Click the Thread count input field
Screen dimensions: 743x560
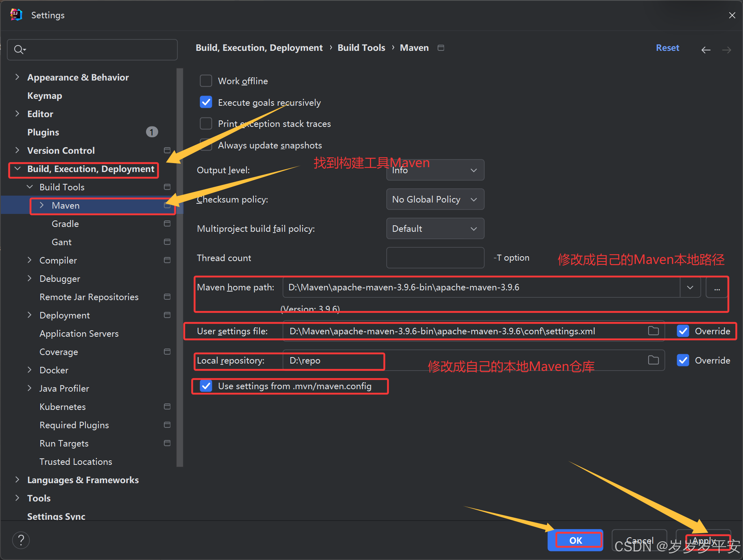[435, 258]
